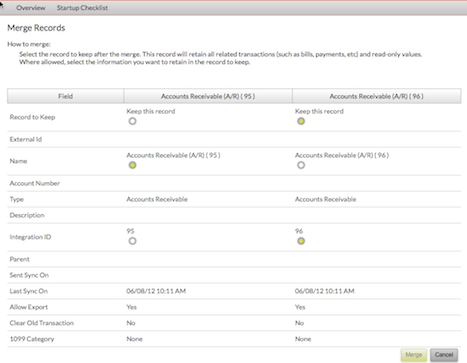The image size is (467, 363).
Task: Select Keep this record for account 95
Action: (132, 121)
